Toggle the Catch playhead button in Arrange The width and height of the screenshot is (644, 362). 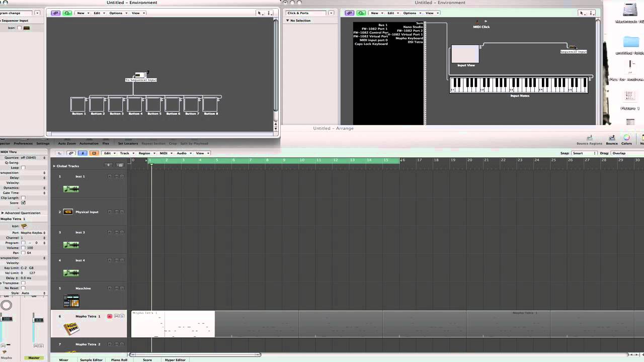[83, 153]
